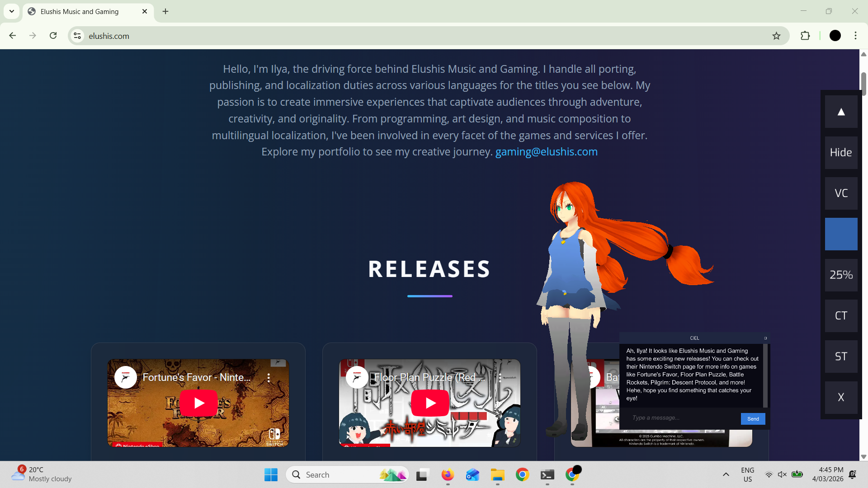This screenshot has width=868, height=488.
Task: Play the Floor Plan Puzzle video
Action: (429, 403)
